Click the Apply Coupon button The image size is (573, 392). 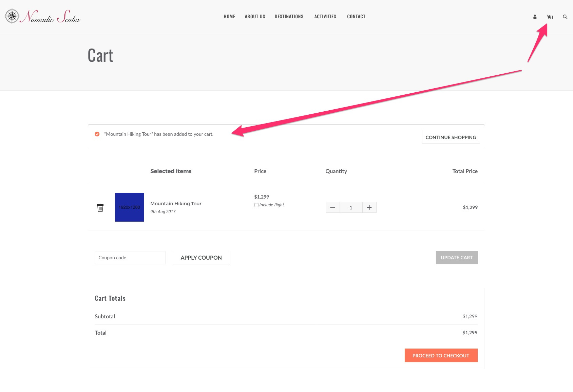(x=201, y=258)
